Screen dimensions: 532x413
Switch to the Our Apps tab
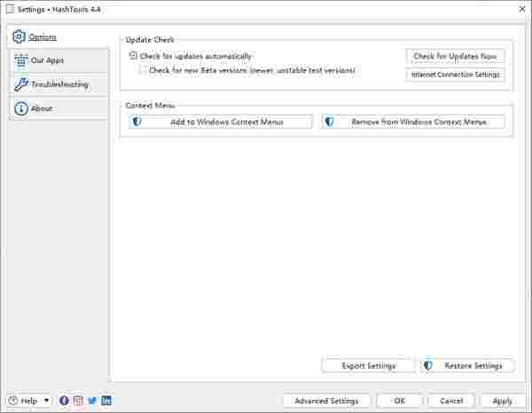click(x=59, y=60)
